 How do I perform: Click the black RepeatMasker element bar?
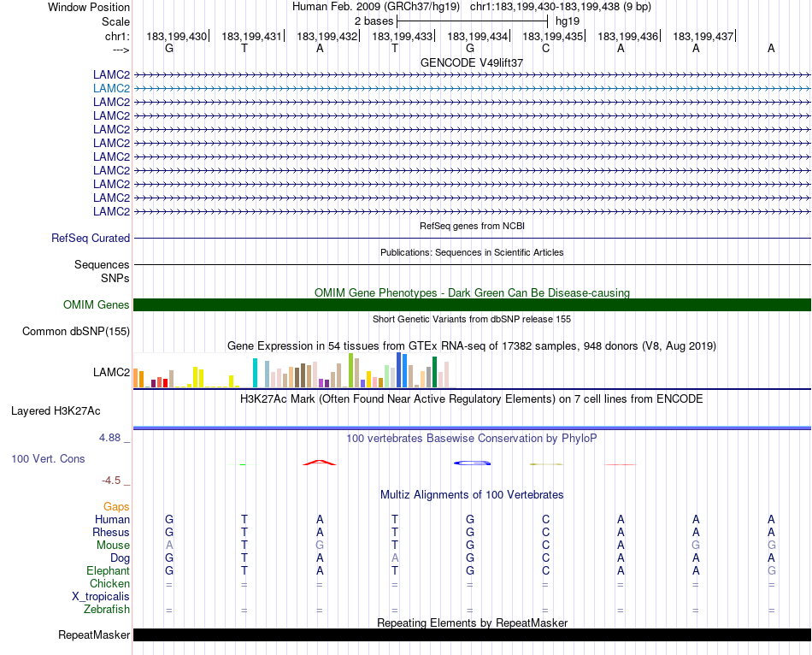(x=472, y=635)
